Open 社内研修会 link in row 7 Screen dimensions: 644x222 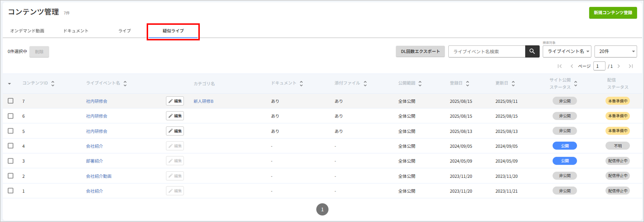click(97, 101)
